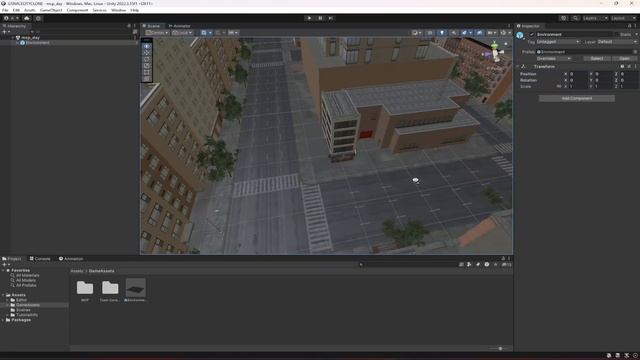
Task: Open the Window menu
Action: click(x=119, y=10)
